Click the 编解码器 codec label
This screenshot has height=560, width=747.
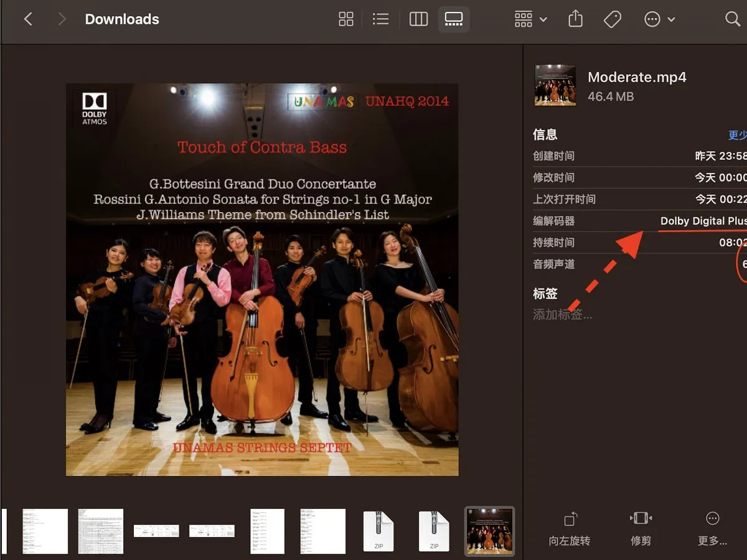[553, 221]
